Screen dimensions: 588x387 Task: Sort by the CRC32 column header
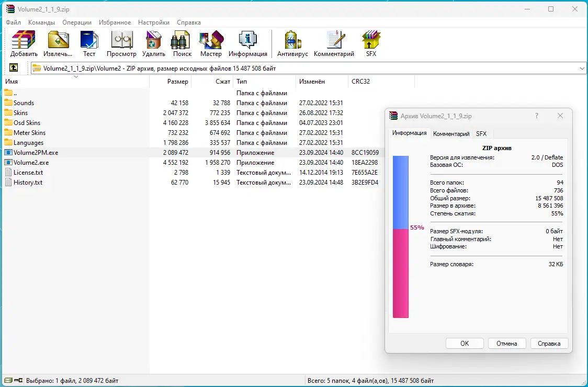point(381,82)
